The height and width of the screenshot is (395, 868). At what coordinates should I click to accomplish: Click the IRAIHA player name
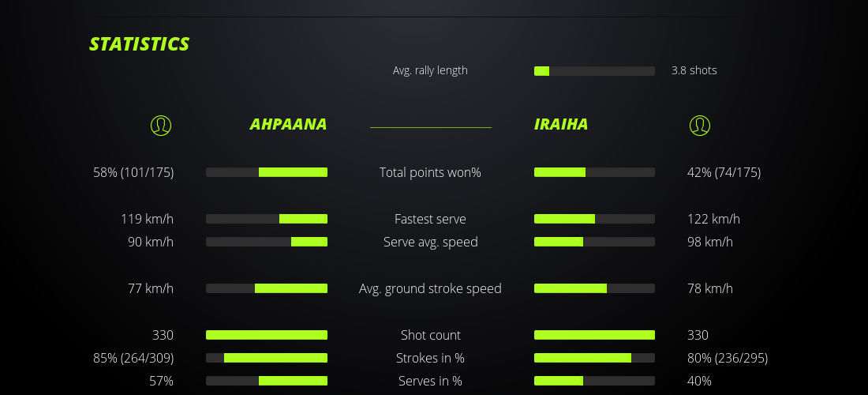561,124
